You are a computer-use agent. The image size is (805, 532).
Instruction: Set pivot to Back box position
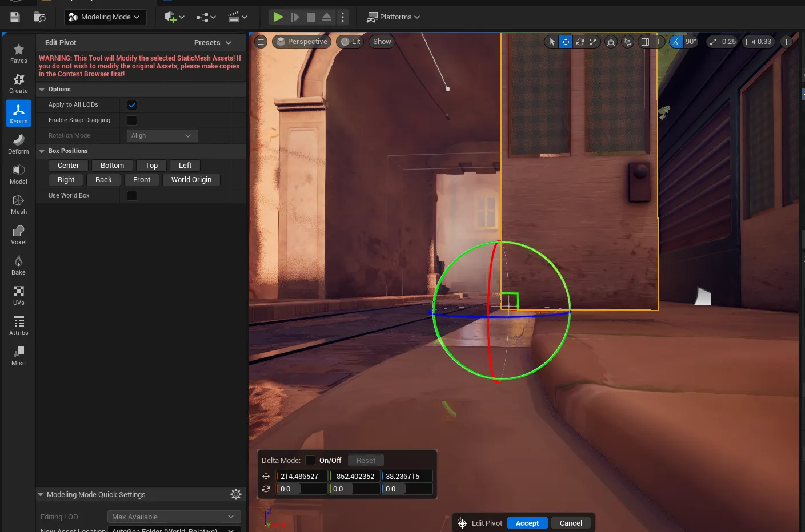pos(103,180)
